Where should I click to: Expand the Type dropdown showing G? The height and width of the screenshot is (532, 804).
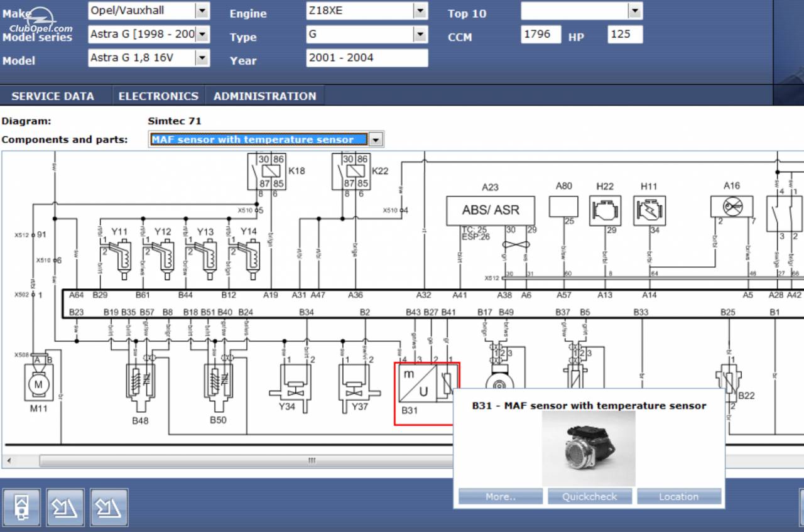(x=420, y=34)
